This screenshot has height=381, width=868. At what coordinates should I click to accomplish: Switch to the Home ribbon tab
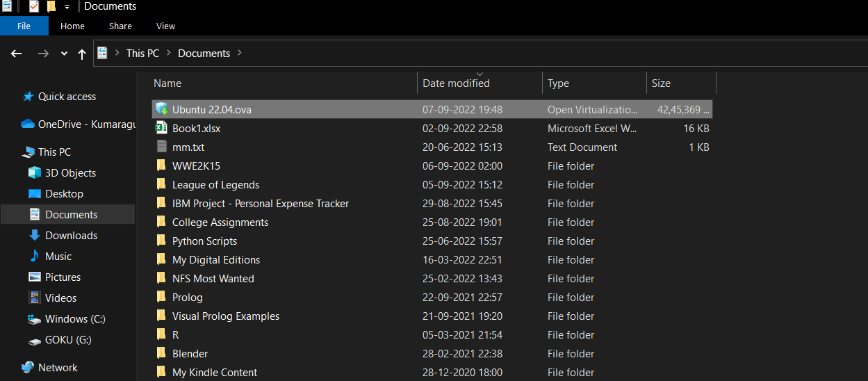72,26
